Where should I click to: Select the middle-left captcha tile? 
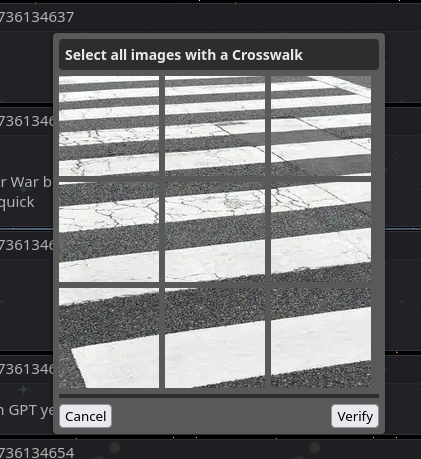tap(109, 232)
